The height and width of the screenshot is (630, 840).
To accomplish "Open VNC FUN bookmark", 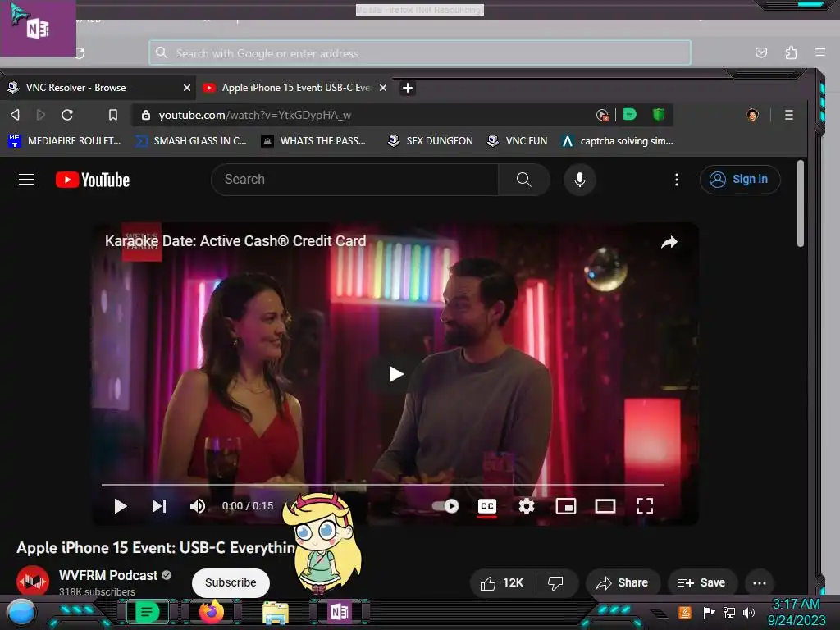I will tap(518, 141).
